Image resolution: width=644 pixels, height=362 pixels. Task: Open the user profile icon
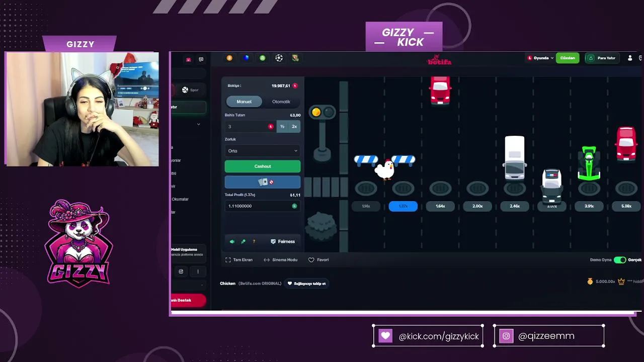pyautogui.click(x=630, y=58)
